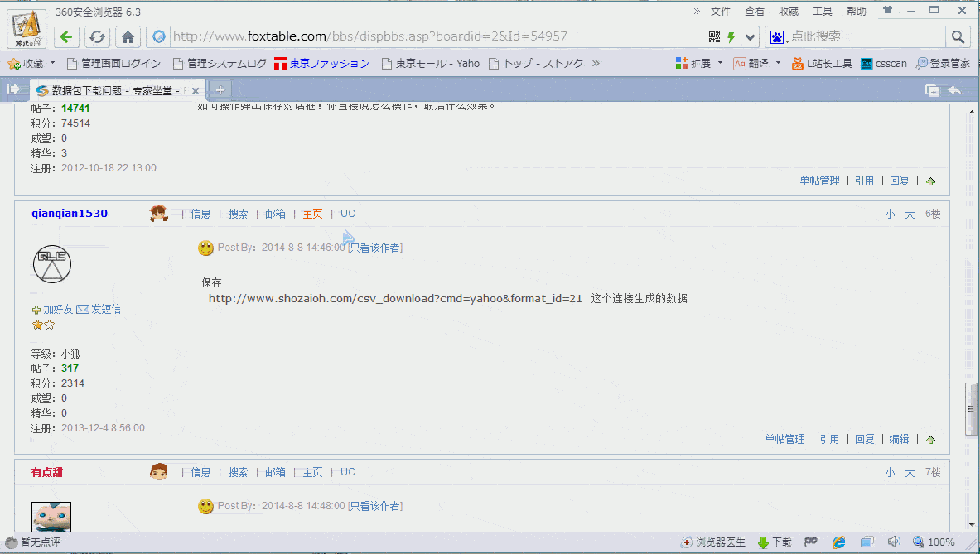Image resolution: width=980 pixels, height=554 pixels.
Task: Open 浏览器医生 in status bar
Action: tap(713, 542)
